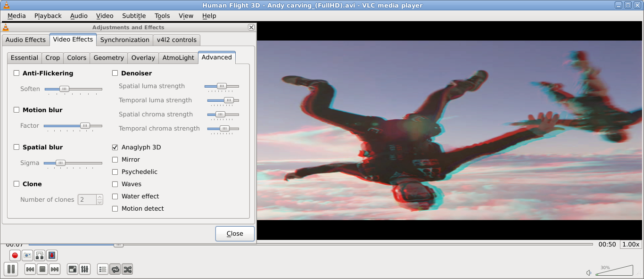644x279 pixels.
Task: Click the red Record button
Action: click(15, 255)
